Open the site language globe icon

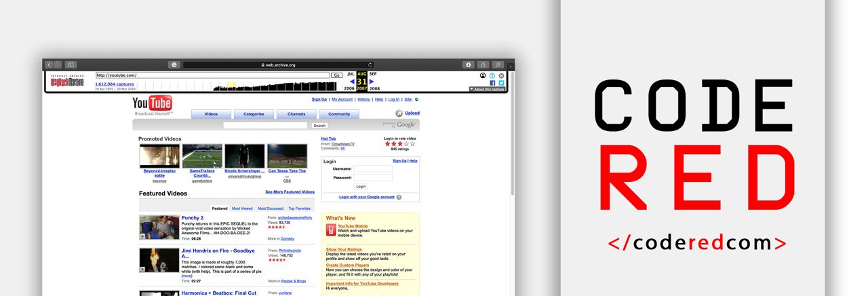(417, 99)
